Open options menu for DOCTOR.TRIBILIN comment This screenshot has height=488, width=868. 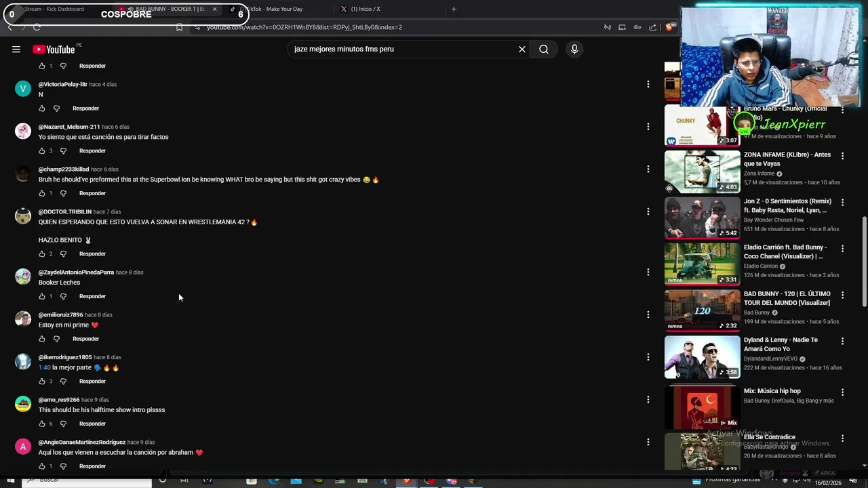pyautogui.click(x=648, y=211)
